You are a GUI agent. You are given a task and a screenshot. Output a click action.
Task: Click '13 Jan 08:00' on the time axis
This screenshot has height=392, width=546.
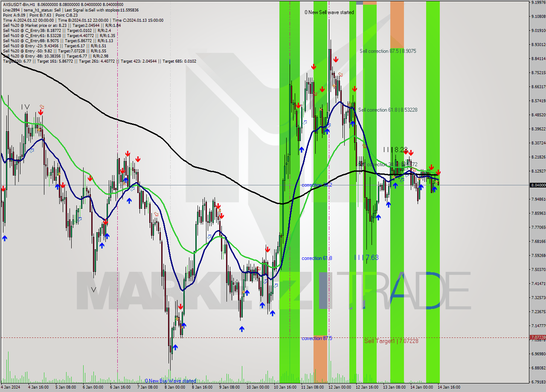[394, 387]
